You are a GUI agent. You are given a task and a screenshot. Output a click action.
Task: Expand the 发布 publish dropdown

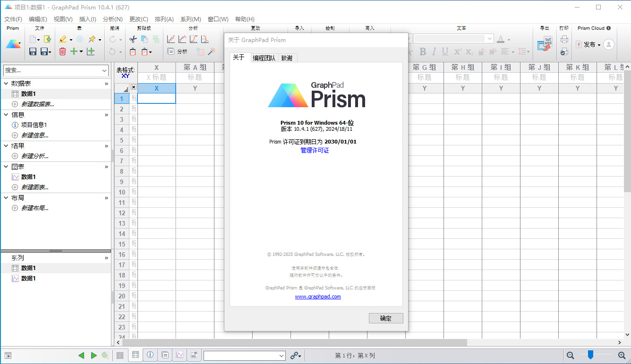599,45
